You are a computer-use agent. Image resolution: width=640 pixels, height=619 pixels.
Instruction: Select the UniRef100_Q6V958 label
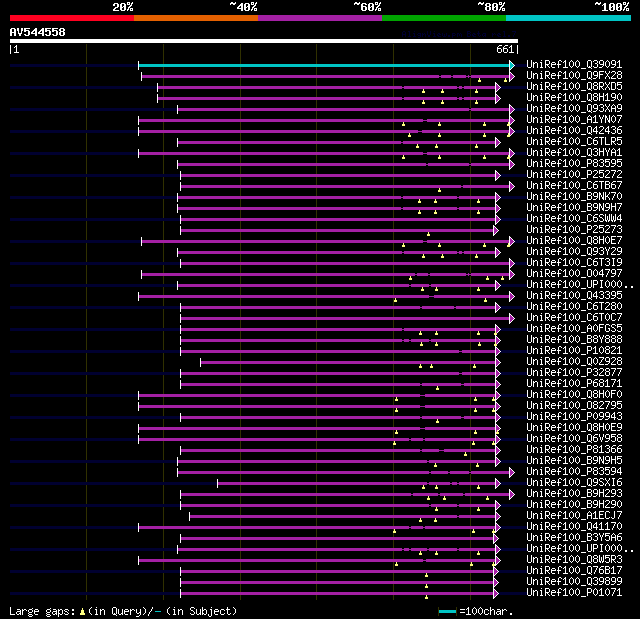[574, 439]
